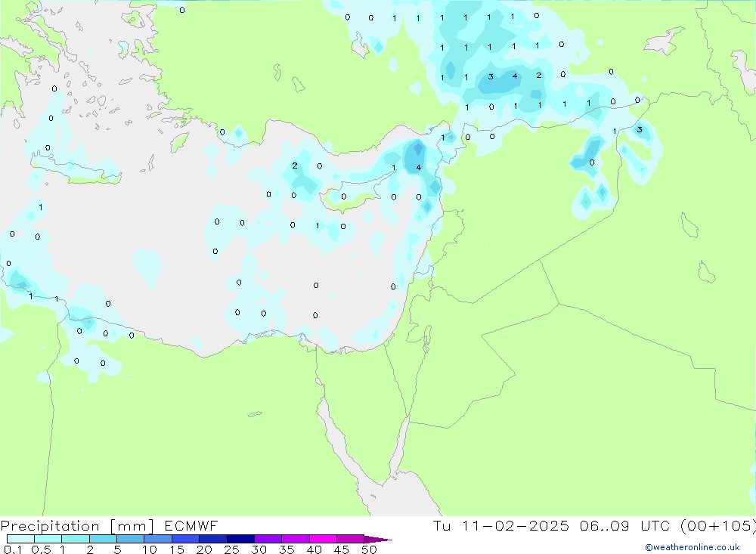Screen dimensions: 756x554
Task: Click the 'ECMWF' model label
Action: tap(191, 525)
